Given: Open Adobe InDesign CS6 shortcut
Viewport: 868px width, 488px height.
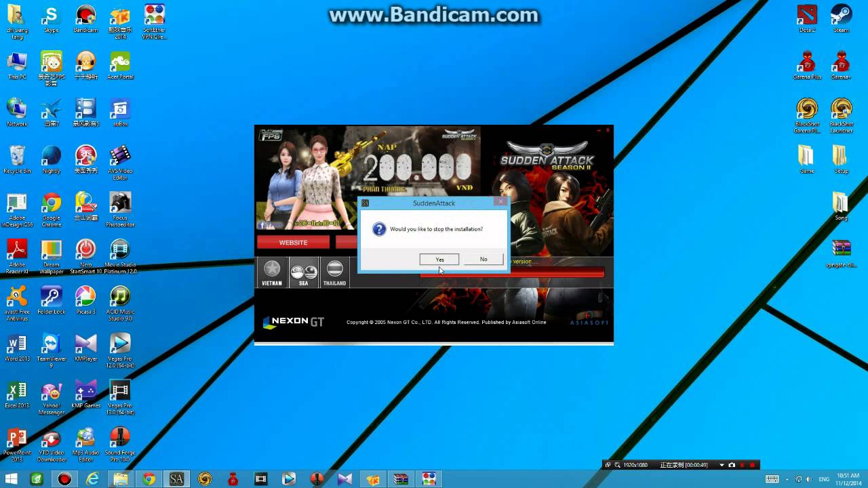Looking at the screenshot, I should pos(17,210).
